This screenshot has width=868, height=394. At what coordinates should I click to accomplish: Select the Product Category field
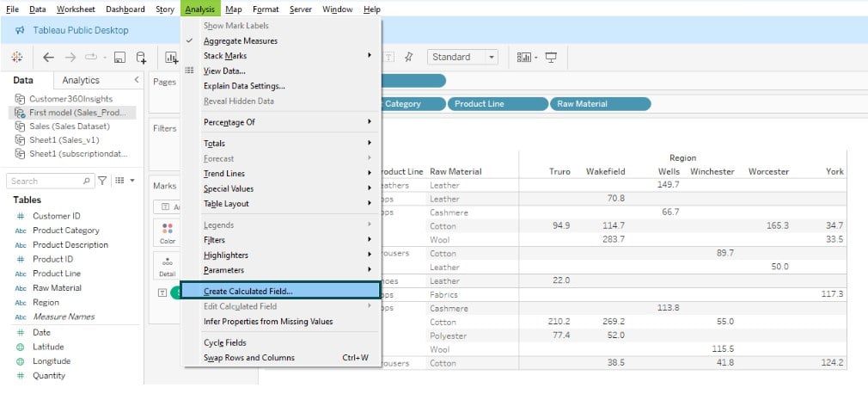(x=66, y=231)
